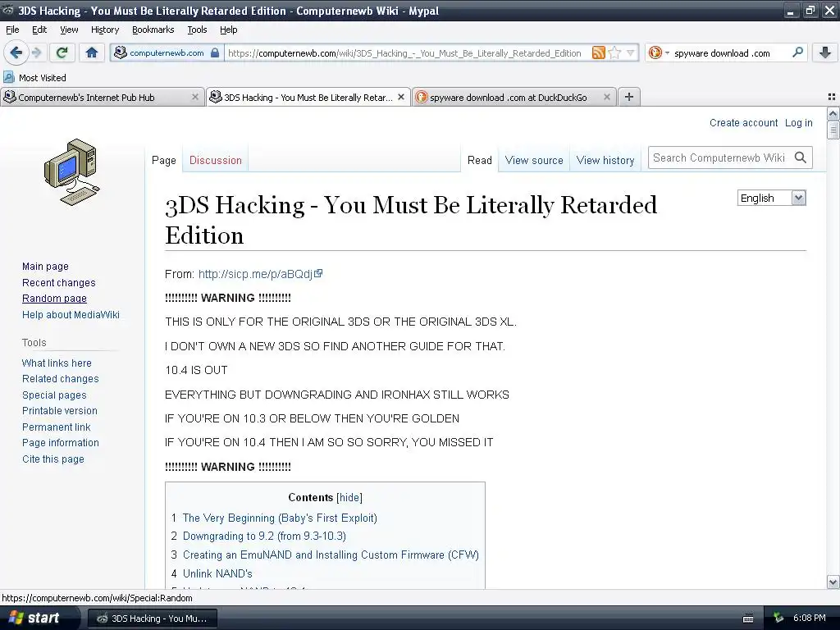Open the View source tab

[x=534, y=160]
